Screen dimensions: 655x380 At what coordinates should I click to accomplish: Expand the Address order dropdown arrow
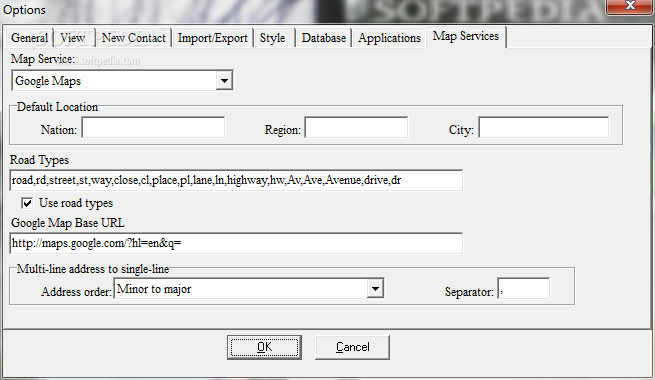[375, 289]
